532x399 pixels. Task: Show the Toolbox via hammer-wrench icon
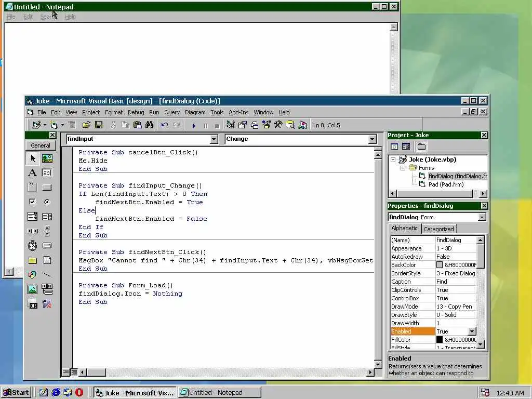(278, 125)
